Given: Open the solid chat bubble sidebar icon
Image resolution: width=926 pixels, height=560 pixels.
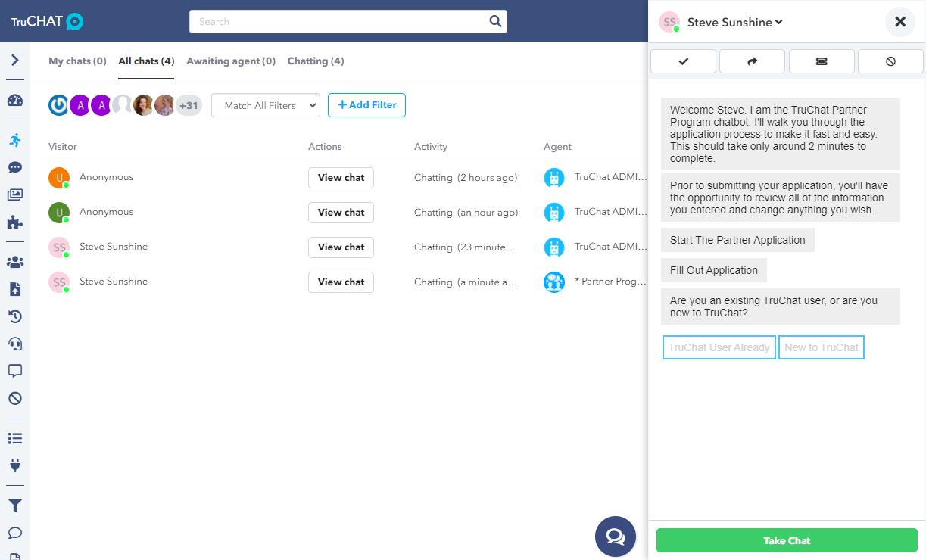Looking at the screenshot, I should click(14, 167).
